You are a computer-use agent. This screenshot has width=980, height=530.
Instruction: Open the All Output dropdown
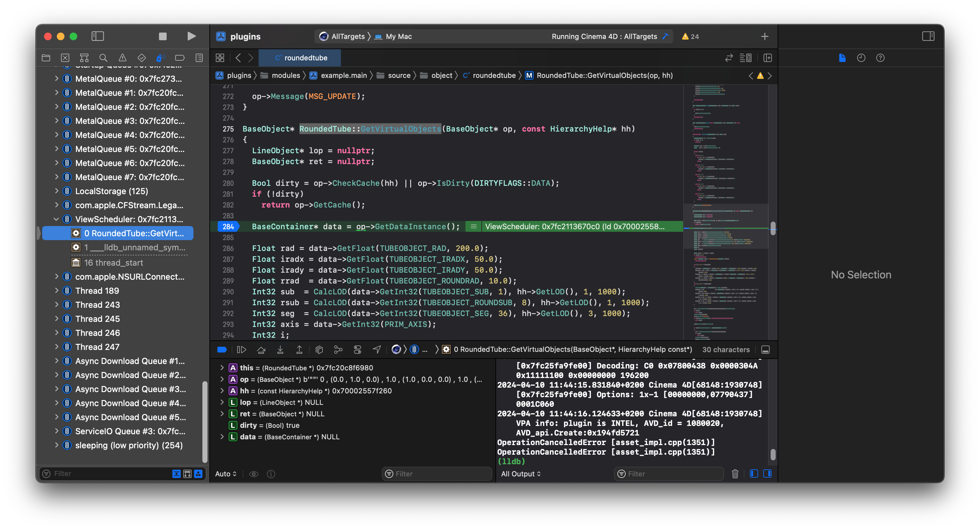pyautogui.click(x=520, y=474)
